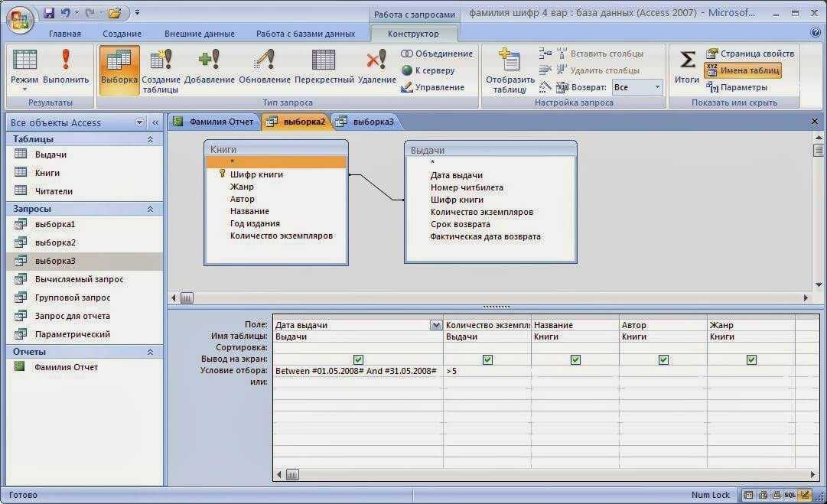Collapse the Запросы group in navigation
Viewport: 827px width, 504px height.
(x=150, y=210)
